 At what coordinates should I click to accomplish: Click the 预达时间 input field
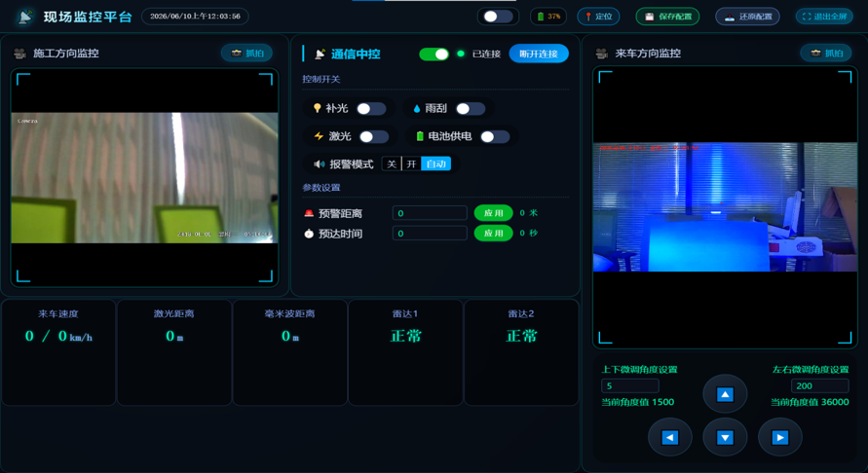click(x=430, y=234)
